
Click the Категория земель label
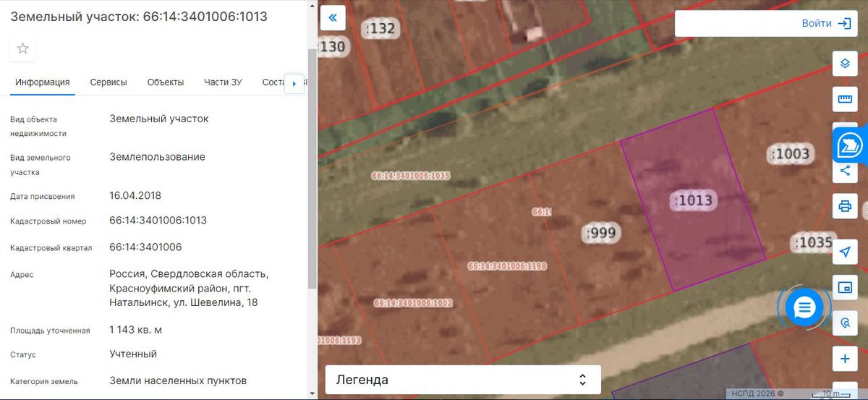tap(44, 381)
